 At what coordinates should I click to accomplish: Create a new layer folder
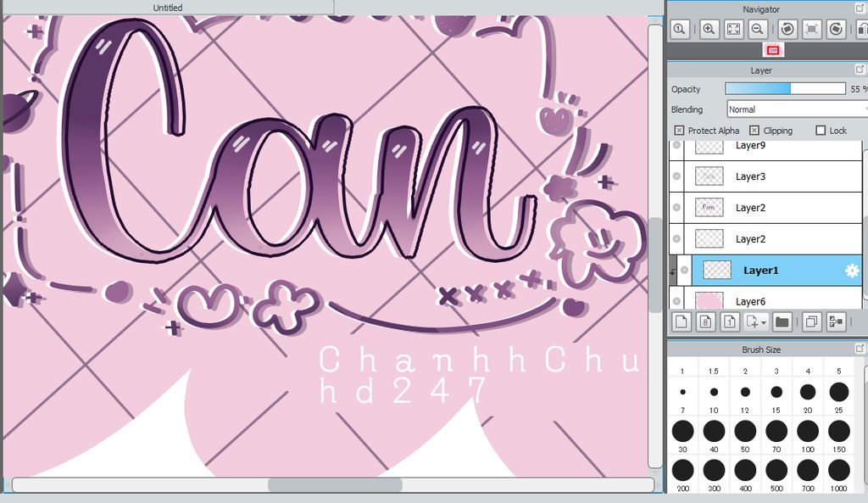(782, 321)
